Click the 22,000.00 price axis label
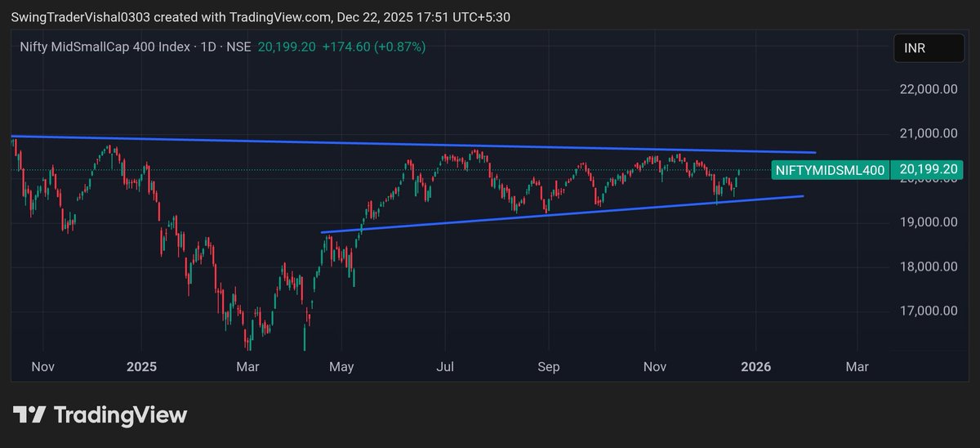This screenshot has height=448, width=980. (x=927, y=89)
